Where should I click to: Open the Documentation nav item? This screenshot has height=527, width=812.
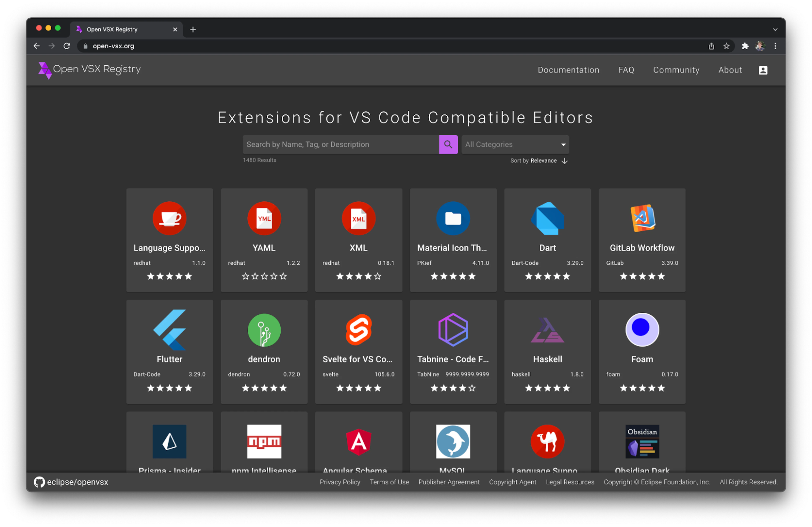(x=568, y=70)
